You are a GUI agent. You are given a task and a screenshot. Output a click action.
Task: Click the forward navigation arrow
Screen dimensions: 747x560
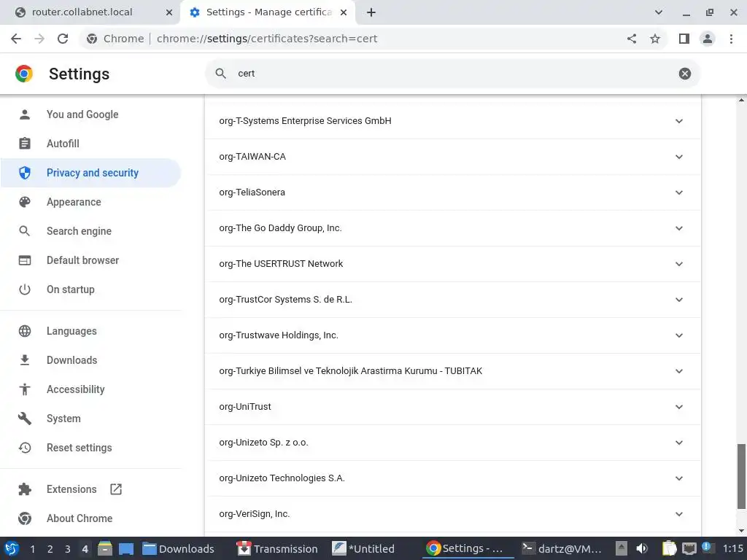click(x=39, y=39)
